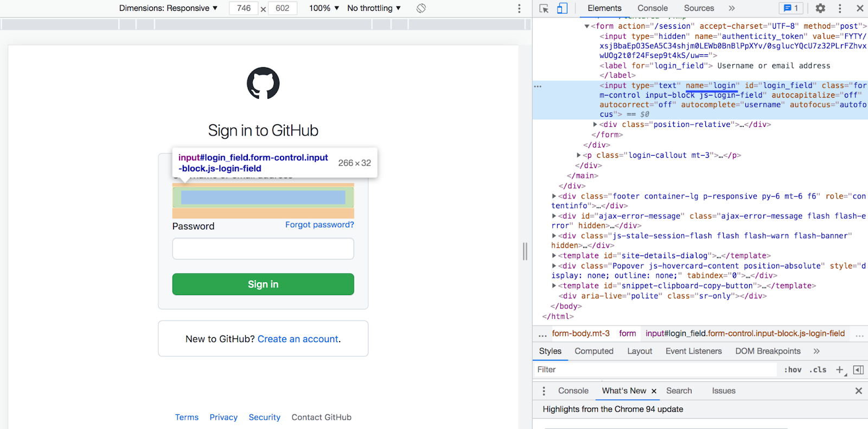868x429 pixels.
Task: Open the drawer Console tab
Action: (573, 391)
